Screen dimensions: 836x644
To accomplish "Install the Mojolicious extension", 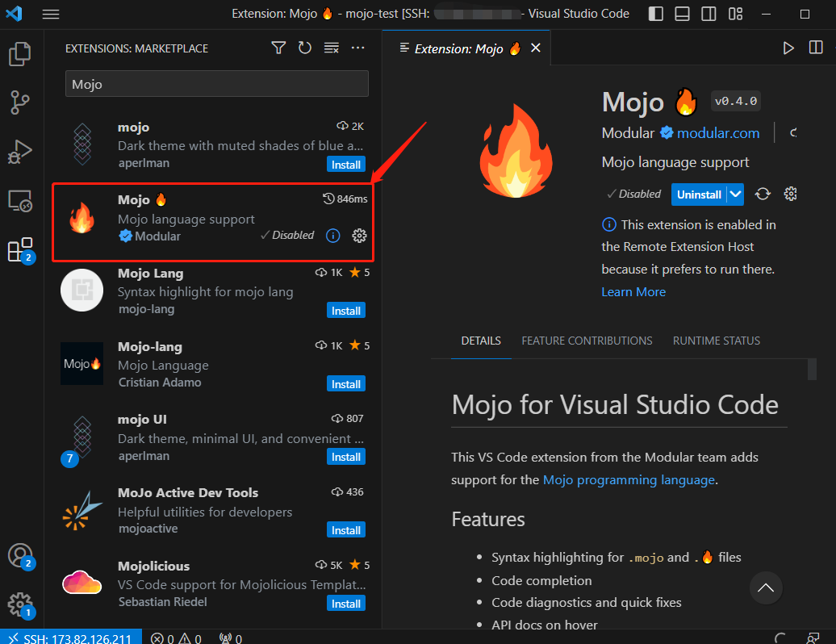I will 345,604.
